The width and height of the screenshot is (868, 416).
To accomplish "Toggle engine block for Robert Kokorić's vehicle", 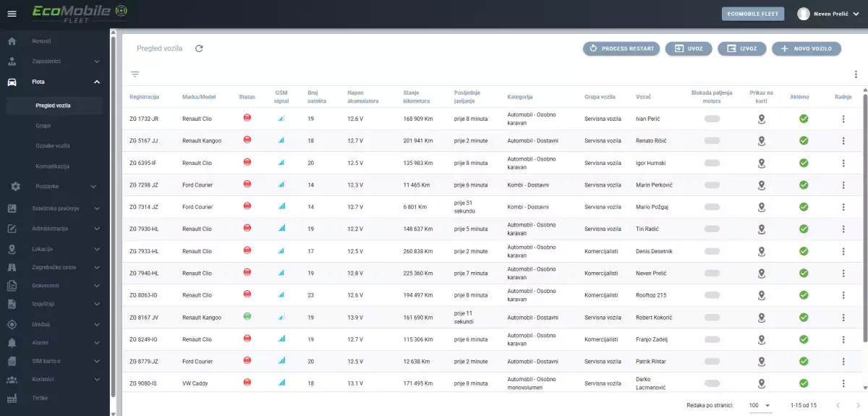I will point(712,318).
